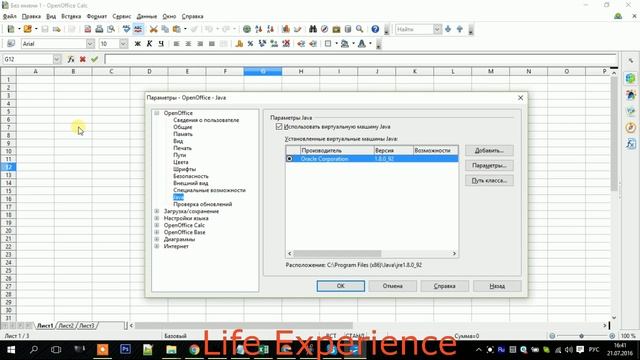Click the blue Help question mark icon
The height and width of the screenshot is (360, 640).
pos(375,29)
